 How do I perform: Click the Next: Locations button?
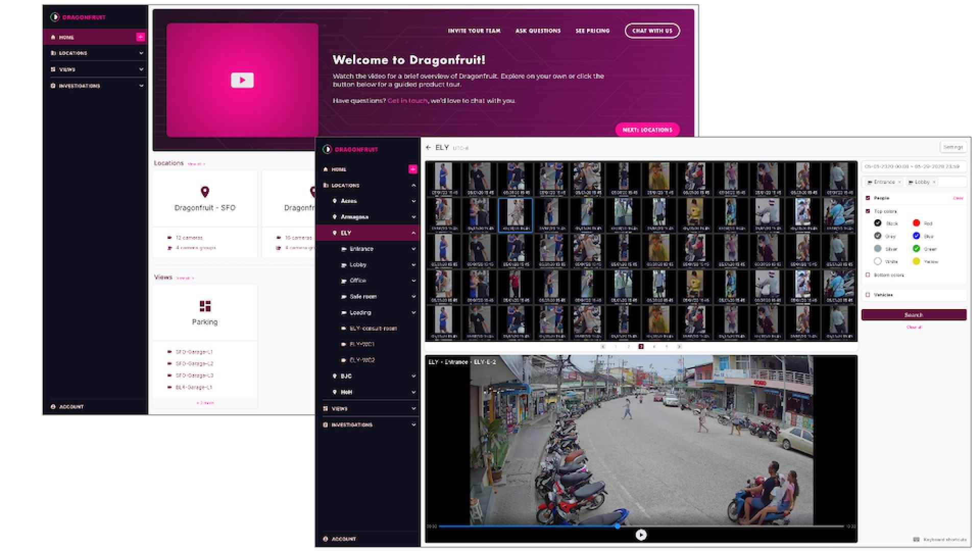(x=647, y=130)
